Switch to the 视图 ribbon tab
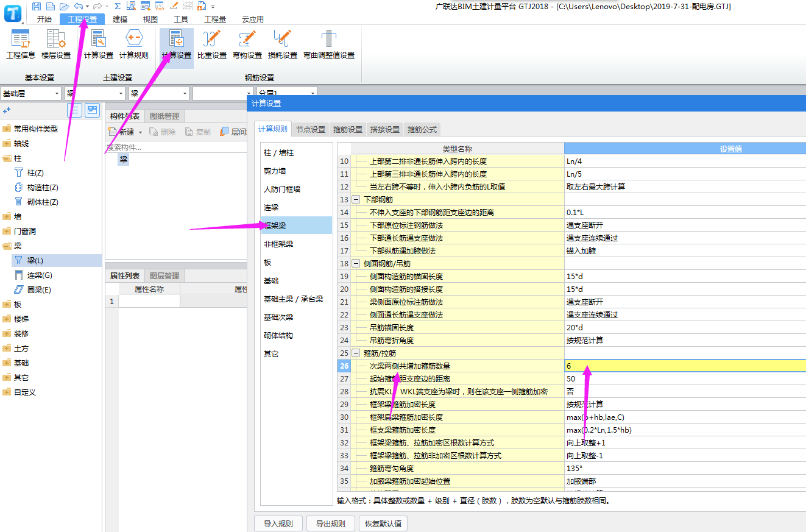 (x=150, y=19)
